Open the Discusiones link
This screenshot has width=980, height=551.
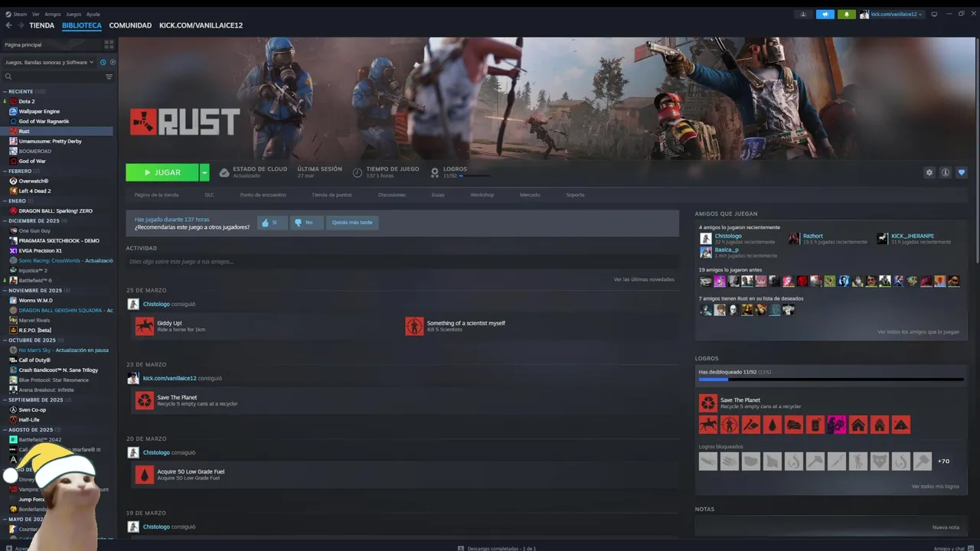point(391,194)
